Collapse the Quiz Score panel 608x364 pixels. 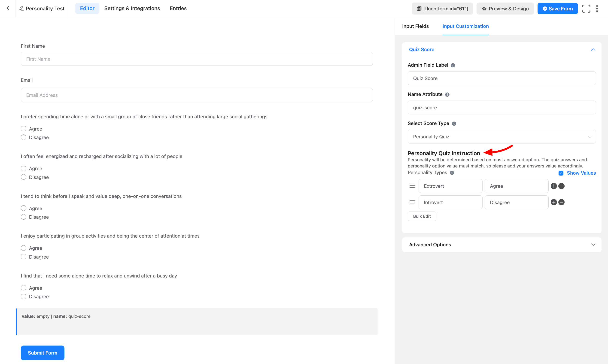[593, 50]
